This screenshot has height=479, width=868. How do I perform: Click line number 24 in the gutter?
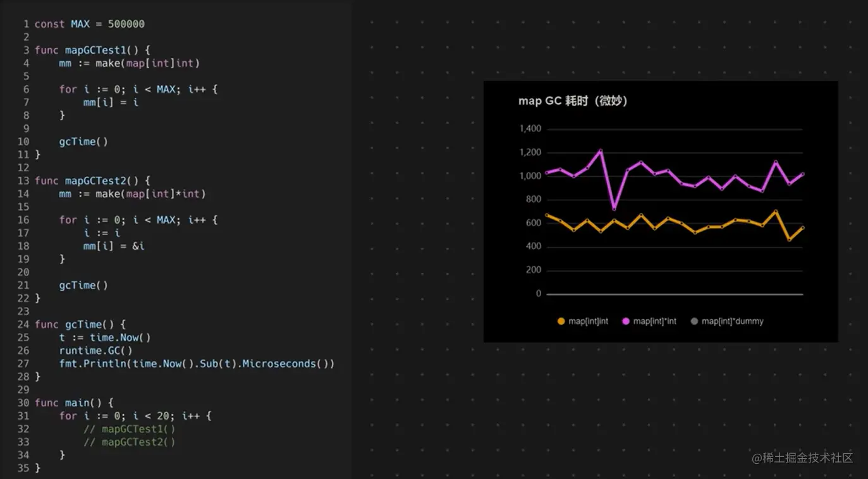pyautogui.click(x=23, y=325)
